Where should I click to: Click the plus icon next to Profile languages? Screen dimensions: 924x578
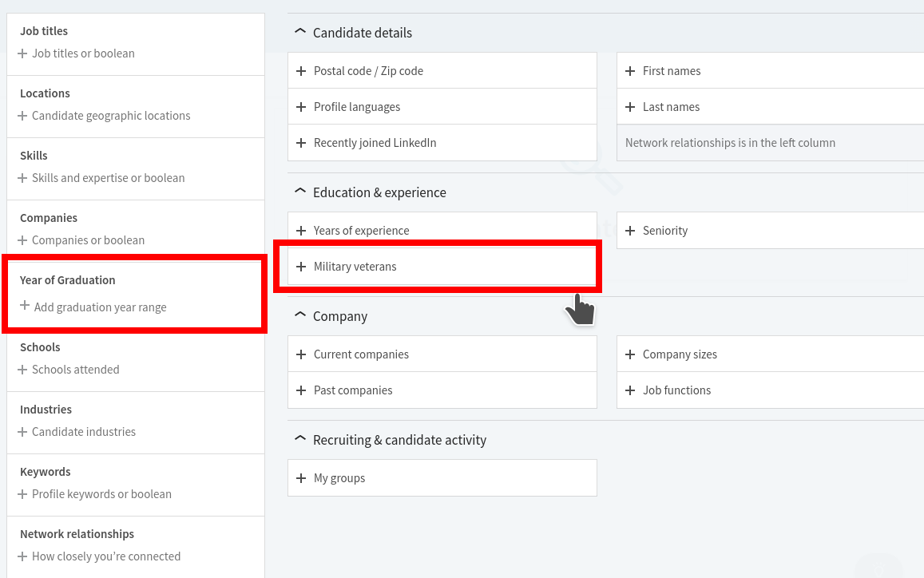(301, 107)
